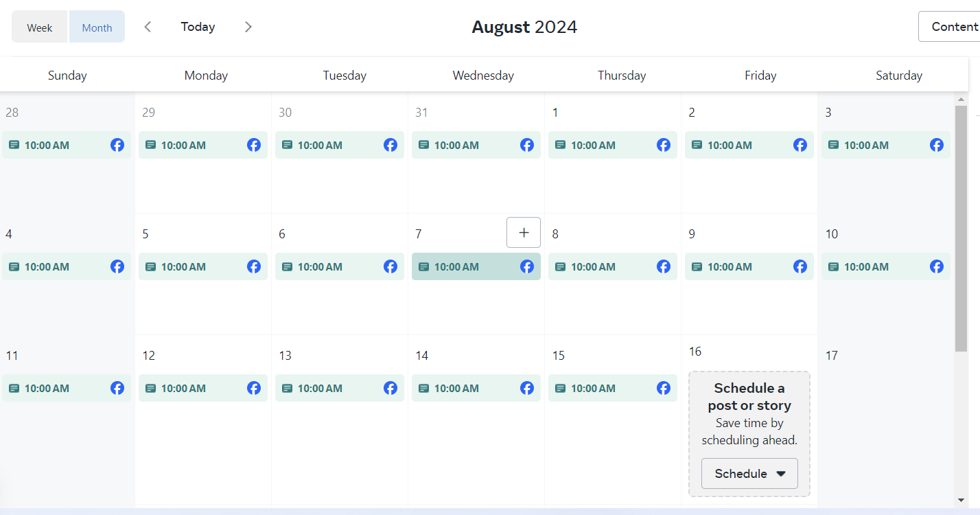The image size is (980, 515).
Task: Advance to the next month using the right chevron
Action: coord(248,27)
